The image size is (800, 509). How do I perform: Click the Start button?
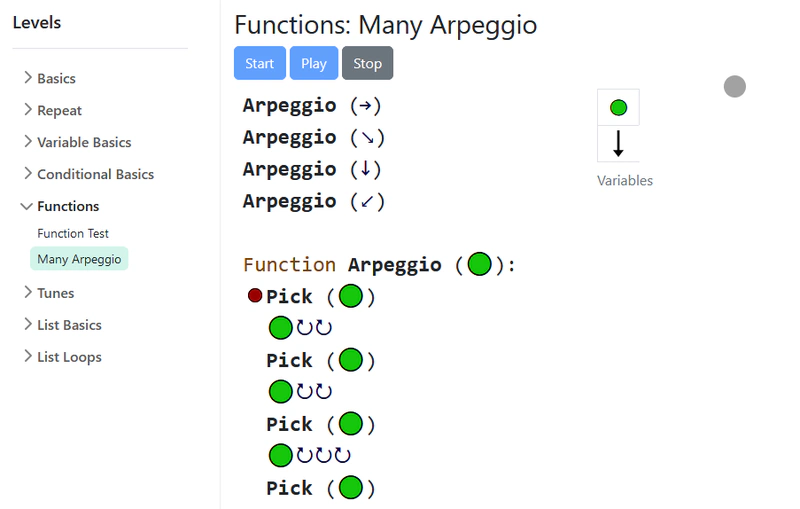pyautogui.click(x=260, y=63)
